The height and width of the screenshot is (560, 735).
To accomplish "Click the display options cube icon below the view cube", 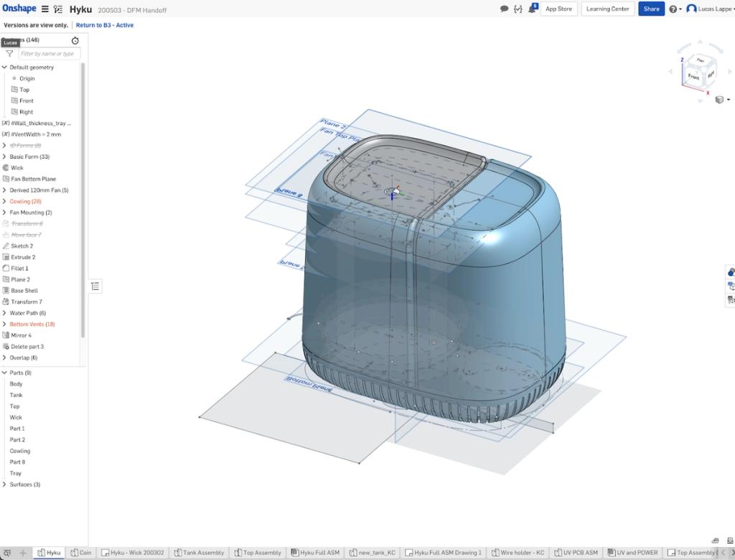I will [718, 99].
